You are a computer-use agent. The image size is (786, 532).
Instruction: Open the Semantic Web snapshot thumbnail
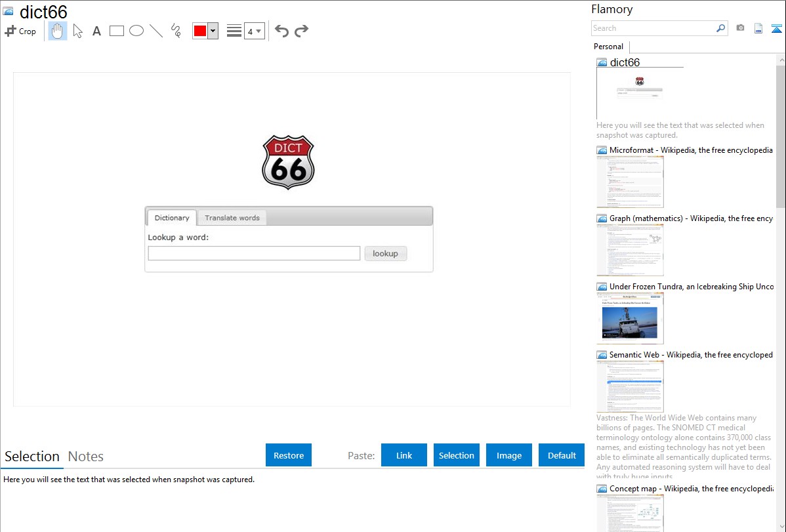(x=630, y=386)
